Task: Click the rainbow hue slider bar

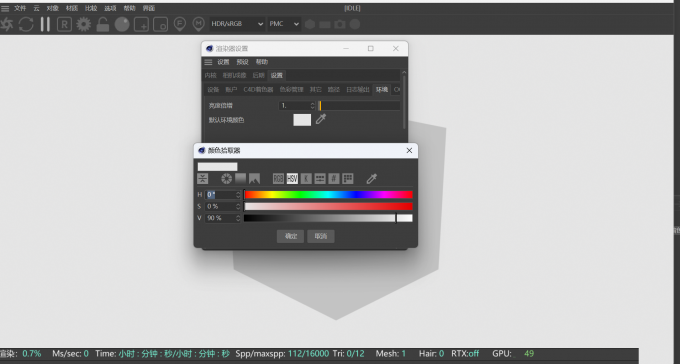Action: (x=328, y=195)
